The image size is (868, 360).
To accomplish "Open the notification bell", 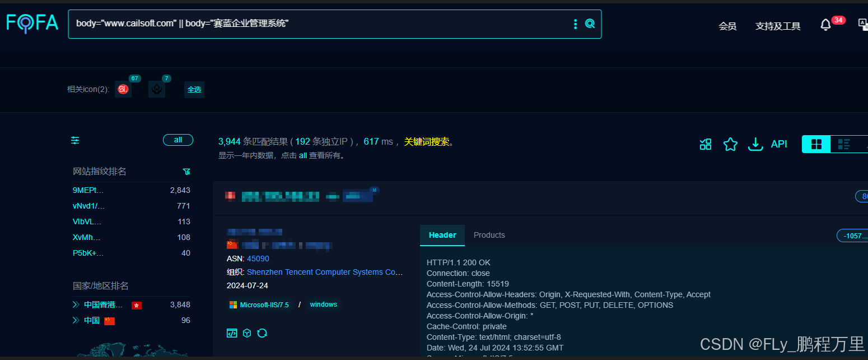I will (825, 25).
